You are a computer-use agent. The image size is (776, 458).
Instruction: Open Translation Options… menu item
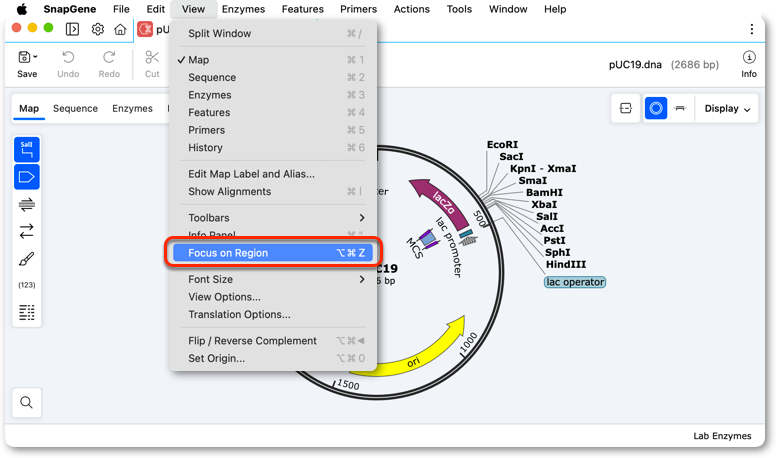coord(273,314)
